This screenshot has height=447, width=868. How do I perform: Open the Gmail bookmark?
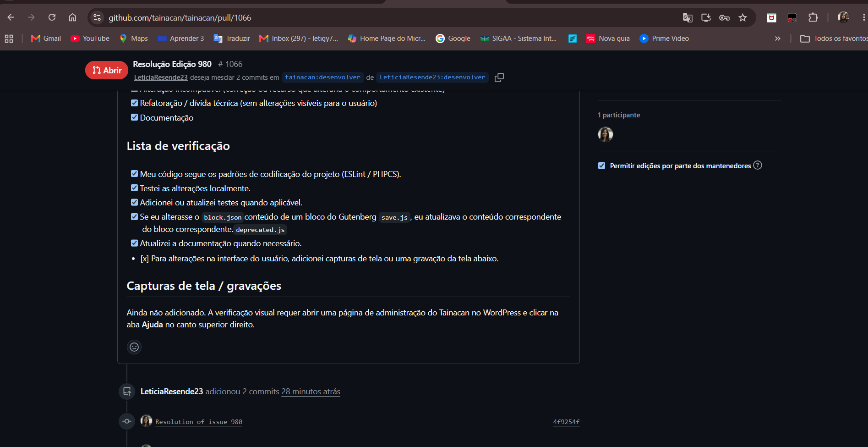click(46, 39)
